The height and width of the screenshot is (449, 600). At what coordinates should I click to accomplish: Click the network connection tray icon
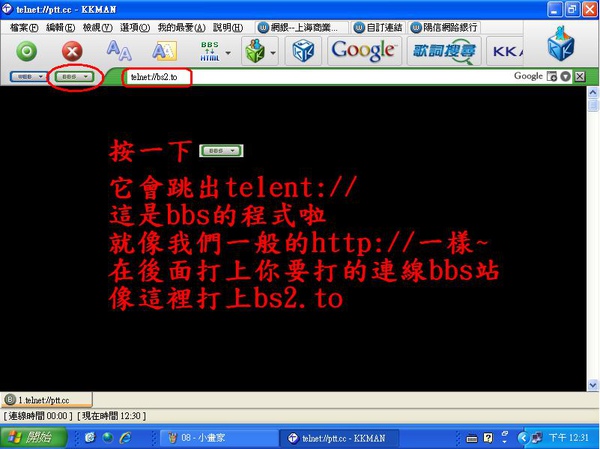(536, 438)
